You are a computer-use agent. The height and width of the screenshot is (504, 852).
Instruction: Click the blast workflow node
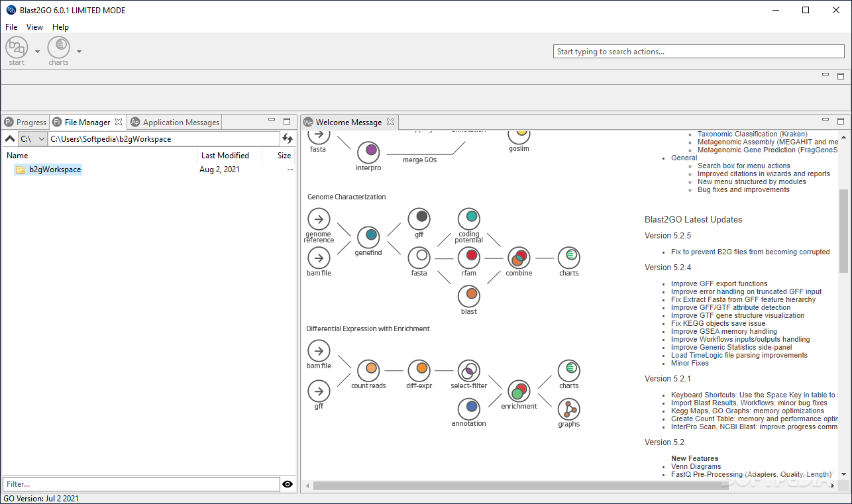pyautogui.click(x=469, y=295)
